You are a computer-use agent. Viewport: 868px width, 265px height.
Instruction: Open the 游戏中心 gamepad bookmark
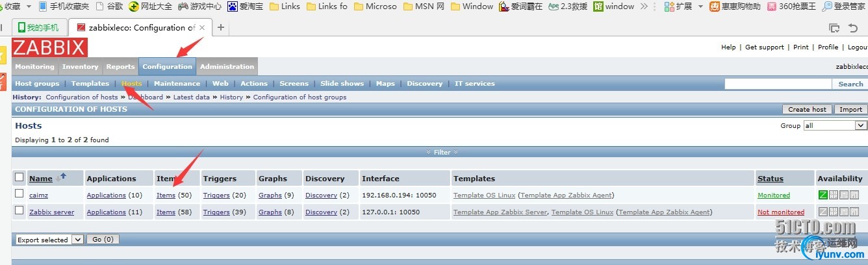pyautogui.click(x=199, y=6)
